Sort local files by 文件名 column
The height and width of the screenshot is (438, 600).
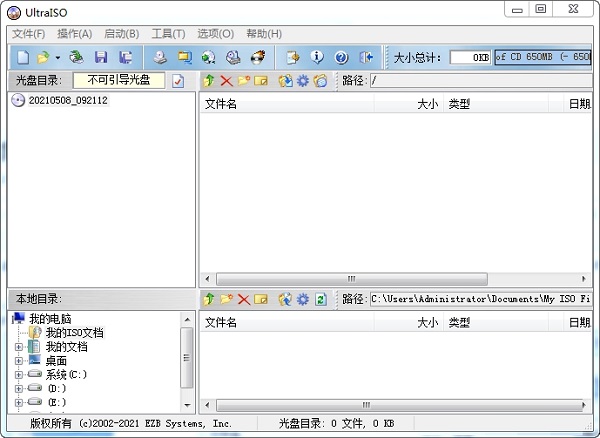287,322
